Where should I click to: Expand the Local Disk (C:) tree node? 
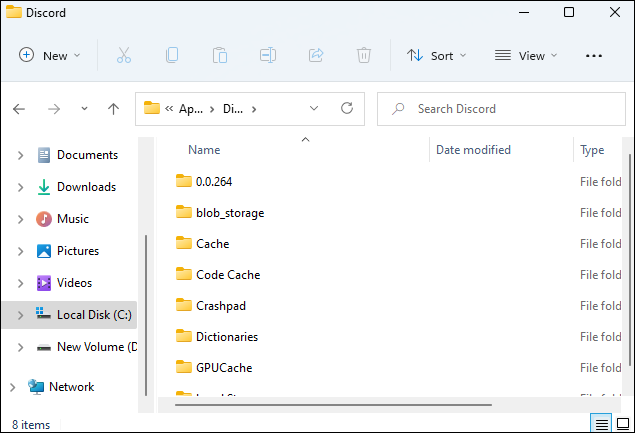[x=21, y=315]
